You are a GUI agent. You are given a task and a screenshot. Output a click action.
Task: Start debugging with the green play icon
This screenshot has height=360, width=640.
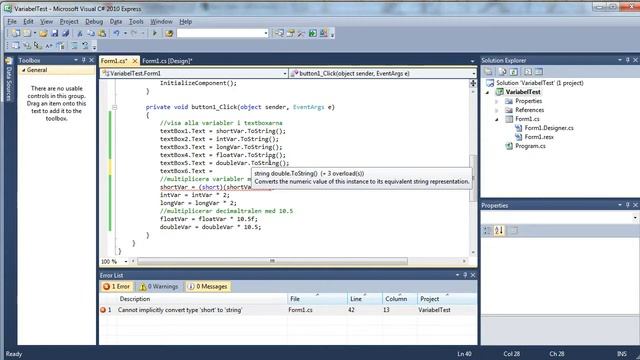click(x=155, y=33)
